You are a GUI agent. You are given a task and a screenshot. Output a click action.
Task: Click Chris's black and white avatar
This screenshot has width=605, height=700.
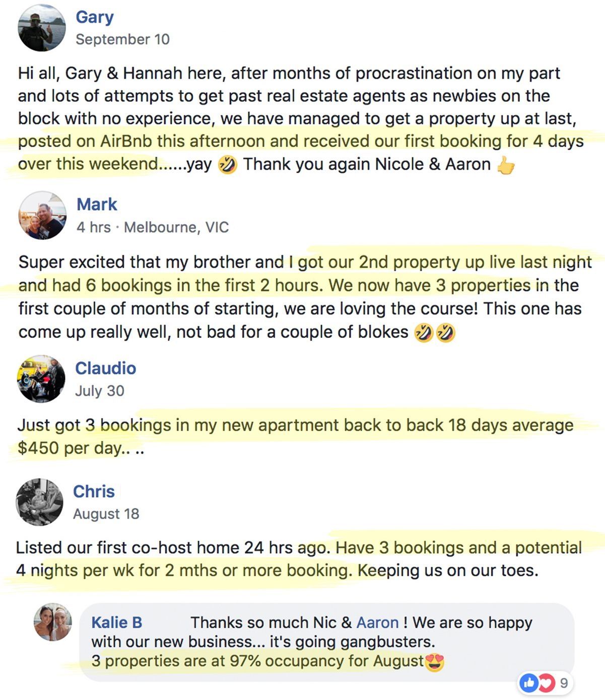[x=39, y=502]
